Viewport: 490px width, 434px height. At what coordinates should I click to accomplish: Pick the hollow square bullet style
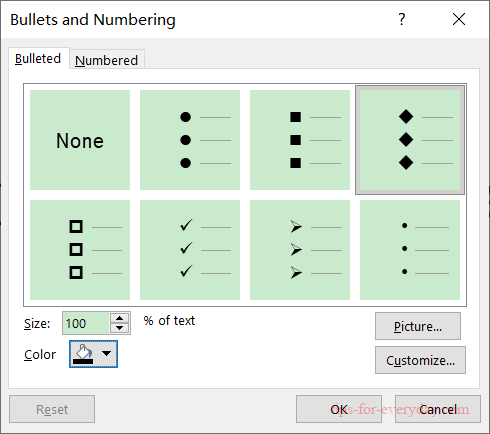(x=80, y=250)
